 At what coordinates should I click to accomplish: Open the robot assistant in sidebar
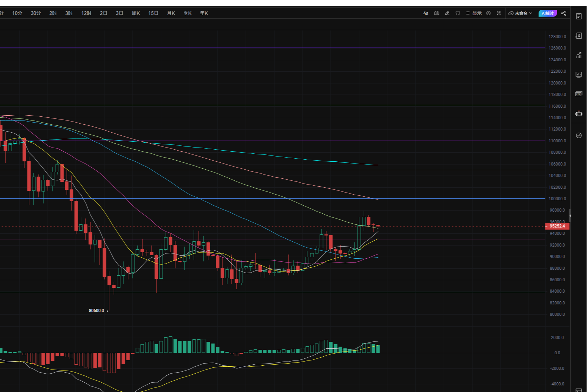[x=579, y=114]
